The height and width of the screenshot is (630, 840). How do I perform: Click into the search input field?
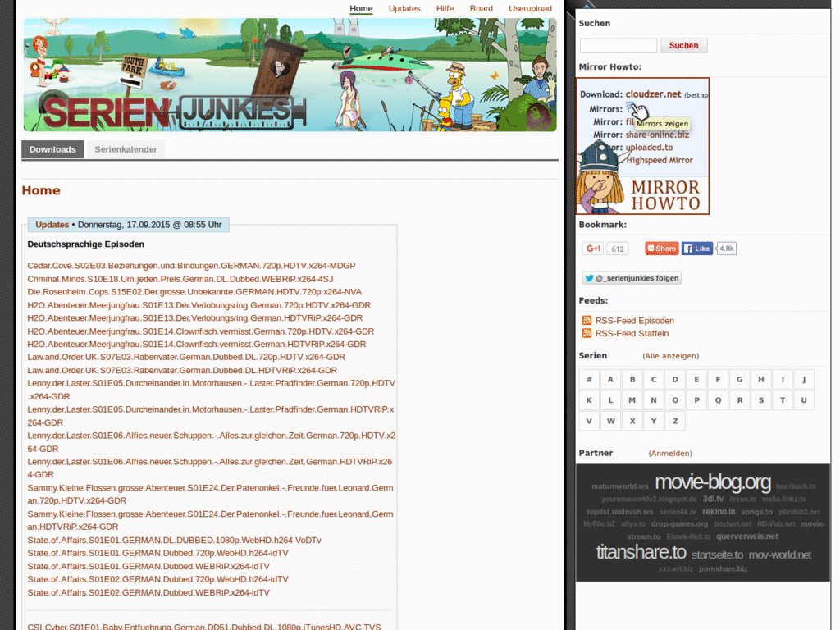click(619, 46)
